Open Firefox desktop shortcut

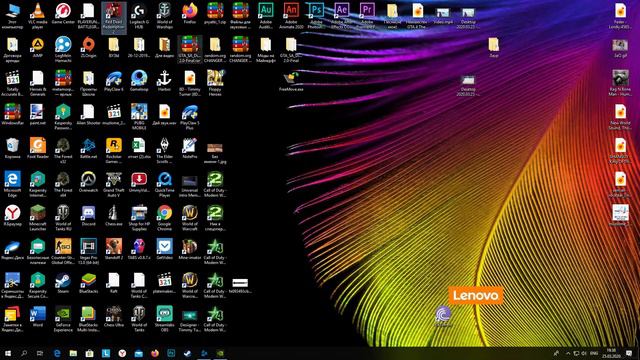click(190, 14)
